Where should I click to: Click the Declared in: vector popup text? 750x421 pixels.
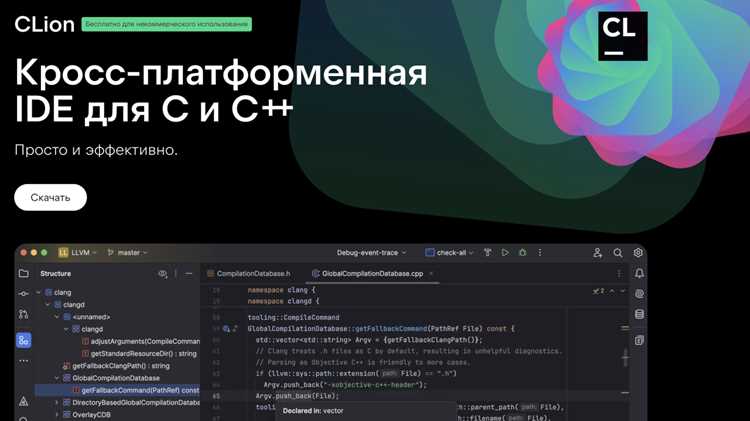click(x=313, y=411)
